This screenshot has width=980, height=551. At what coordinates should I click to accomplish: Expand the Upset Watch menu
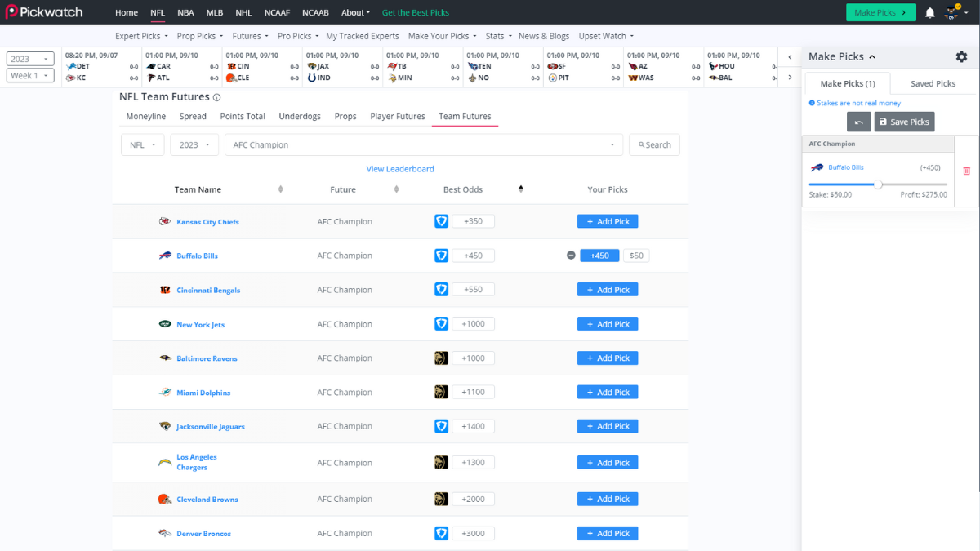tap(606, 36)
